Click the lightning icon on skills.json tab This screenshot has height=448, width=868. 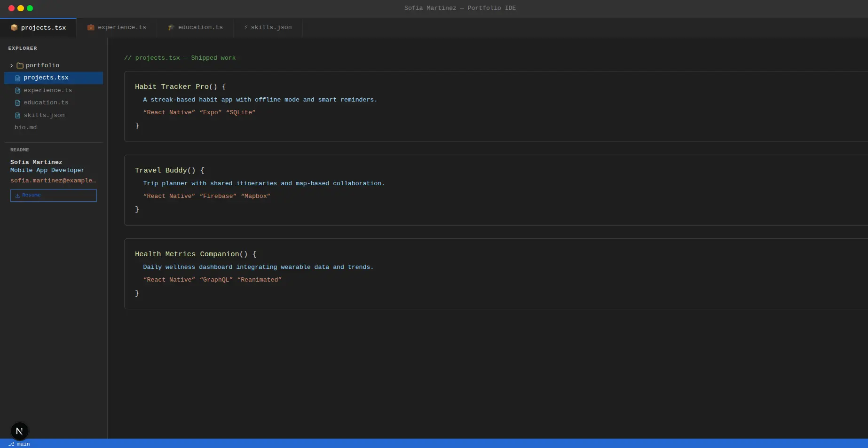(x=246, y=28)
